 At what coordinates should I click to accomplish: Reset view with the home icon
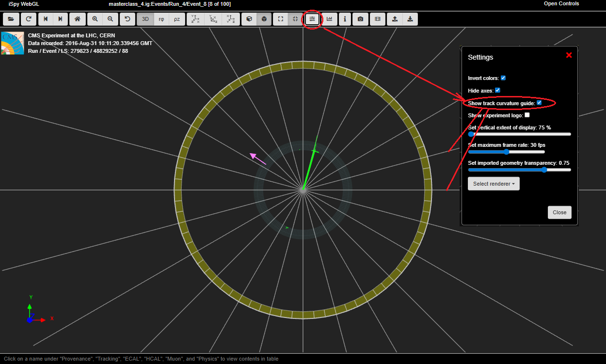tap(77, 19)
